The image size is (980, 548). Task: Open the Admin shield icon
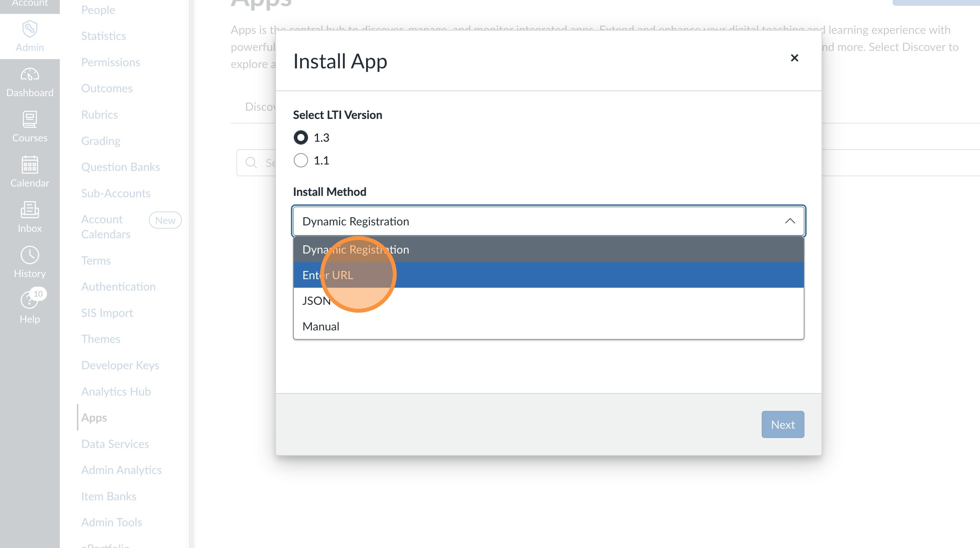coord(30,29)
